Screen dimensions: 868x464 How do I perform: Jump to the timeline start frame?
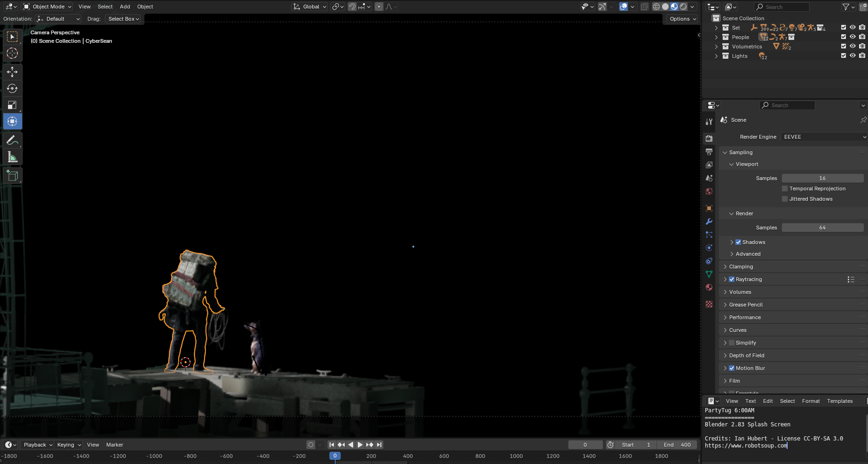tap(331, 445)
